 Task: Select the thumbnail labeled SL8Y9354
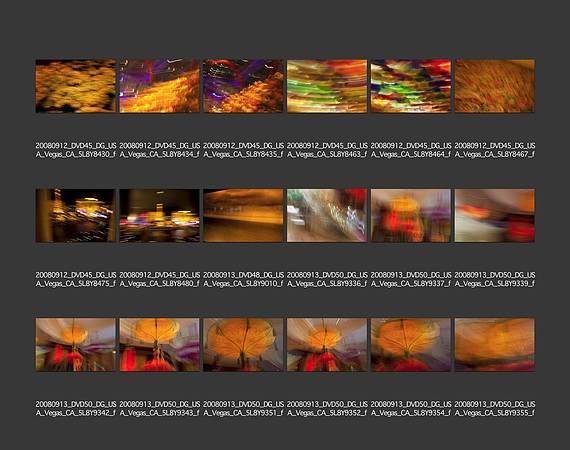click(x=411, y=345)
